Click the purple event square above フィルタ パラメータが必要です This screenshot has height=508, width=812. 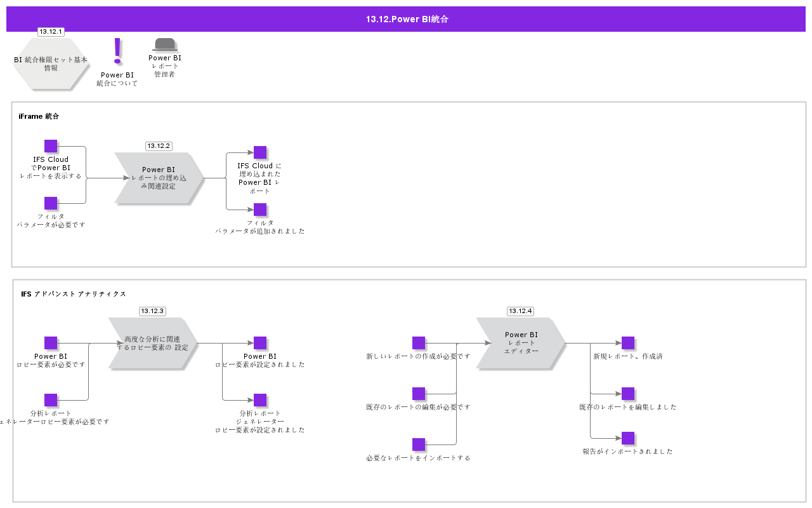coord(51,203)
